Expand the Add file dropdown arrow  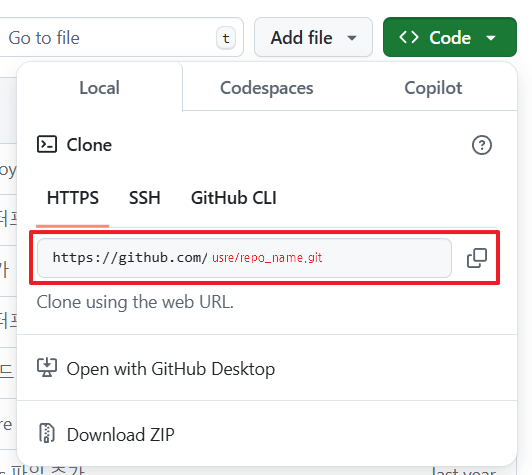click(x=352, y=38)
